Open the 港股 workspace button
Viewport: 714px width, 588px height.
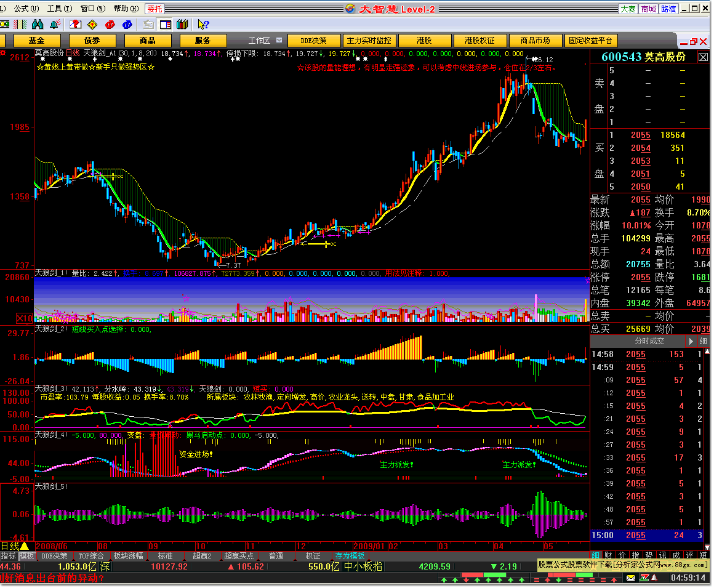[x=424, y=41]
